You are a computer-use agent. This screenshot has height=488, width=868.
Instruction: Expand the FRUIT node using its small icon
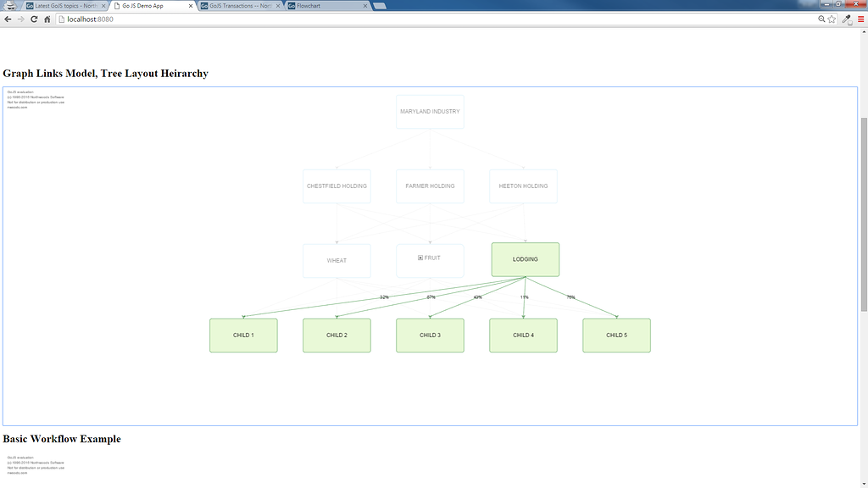420,258
